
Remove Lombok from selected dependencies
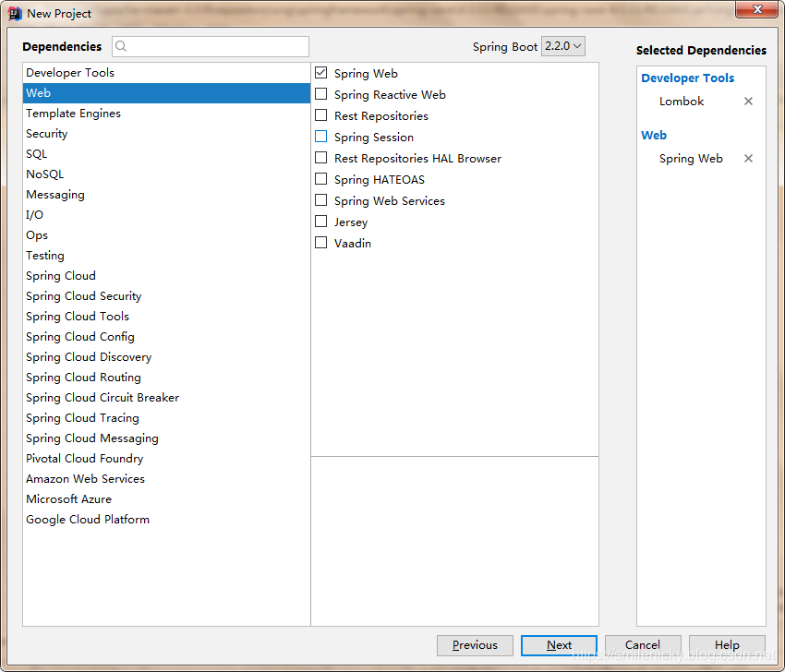tap(748, 101)
